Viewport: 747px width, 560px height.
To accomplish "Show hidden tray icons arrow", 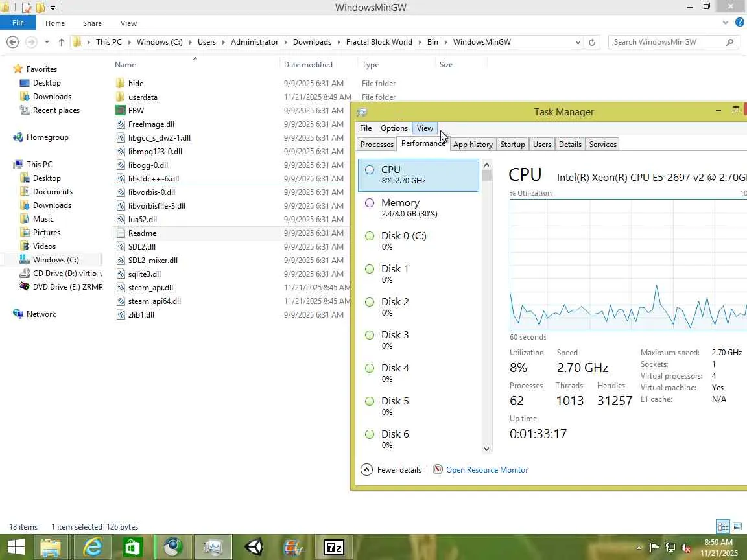I will (x=639, y=548).
